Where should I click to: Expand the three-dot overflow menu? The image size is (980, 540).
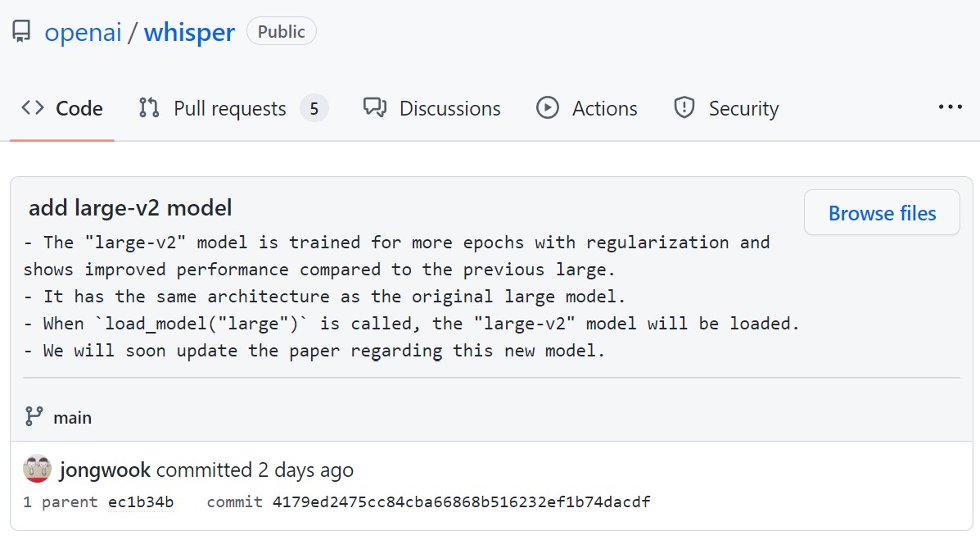[x=950, y=107]
